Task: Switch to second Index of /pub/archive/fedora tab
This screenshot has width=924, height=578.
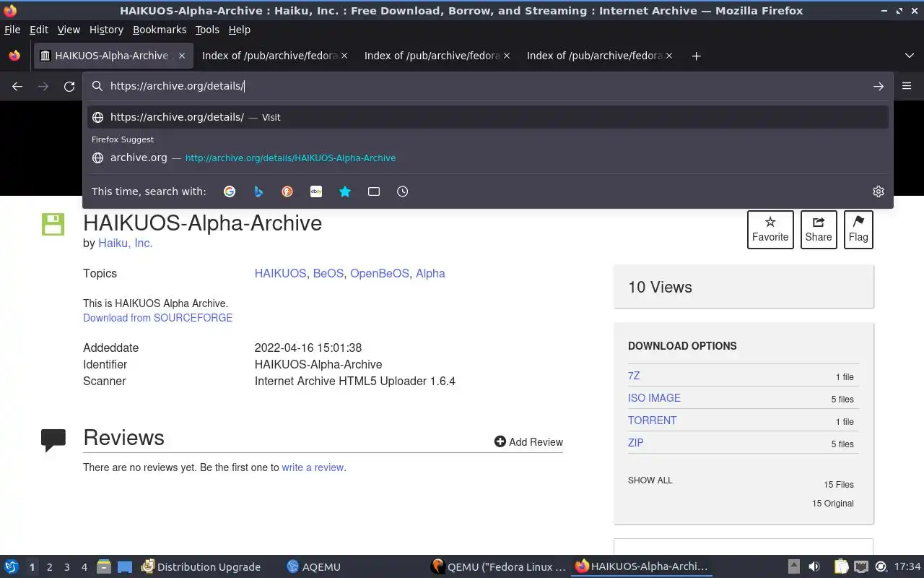Action: [437, 56]
